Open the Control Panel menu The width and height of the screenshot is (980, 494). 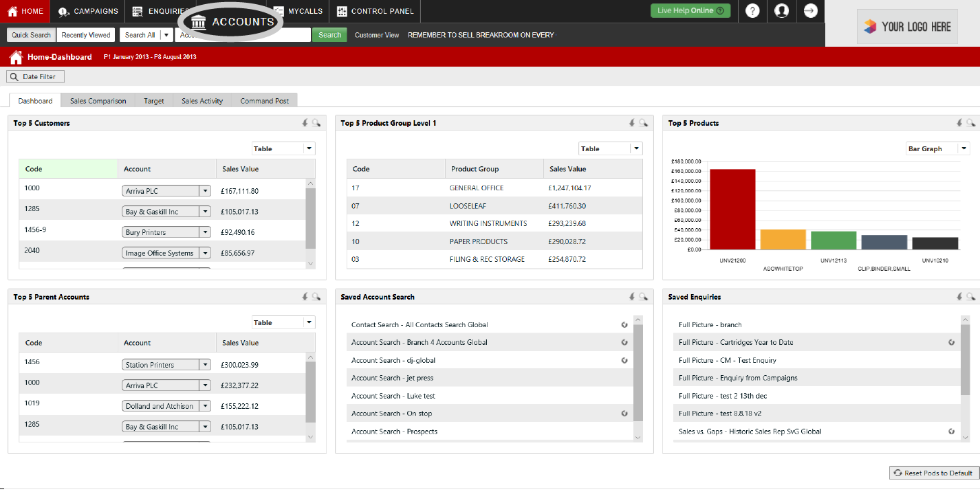(x=375, y=11)
